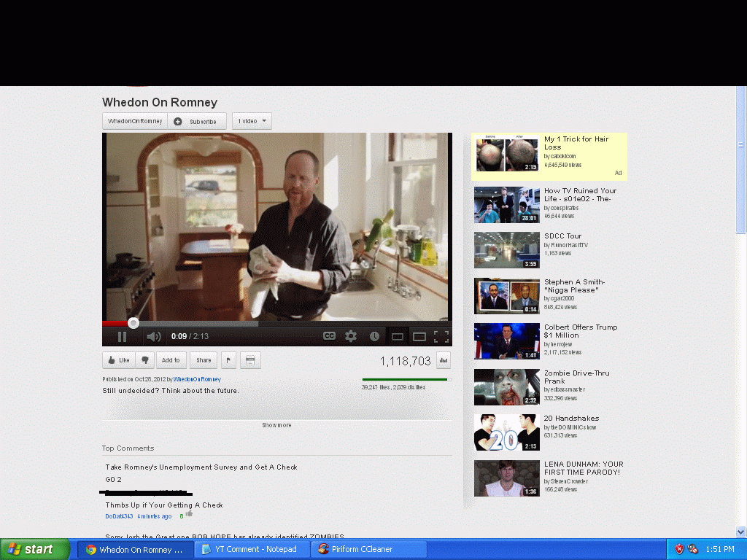Image resolution: width=747 pixels, height=560 pixels.
Task: Open My 1 Trick for Hair Loss ad
Action: click(x=549, y=157)
